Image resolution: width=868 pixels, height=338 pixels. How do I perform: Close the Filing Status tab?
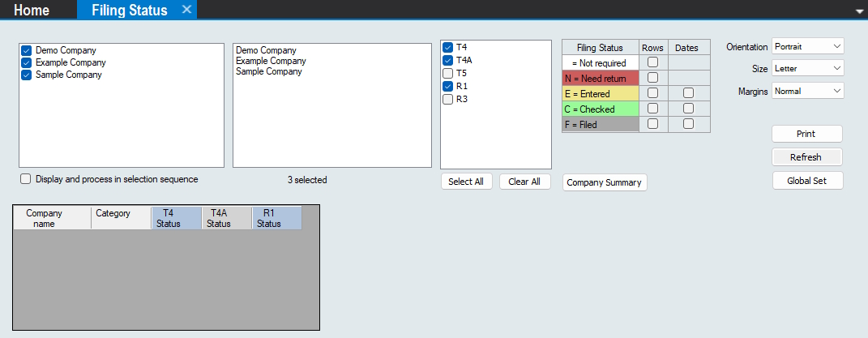(186, 10)
